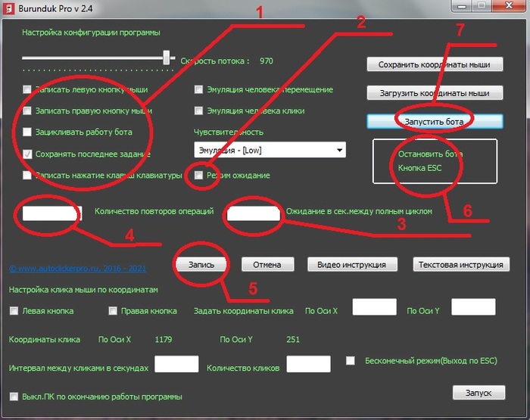The width and height of the screenshot is (530, 420).
Task: Click the Задать координаты клика label
Action: click(x=243, y=311)
